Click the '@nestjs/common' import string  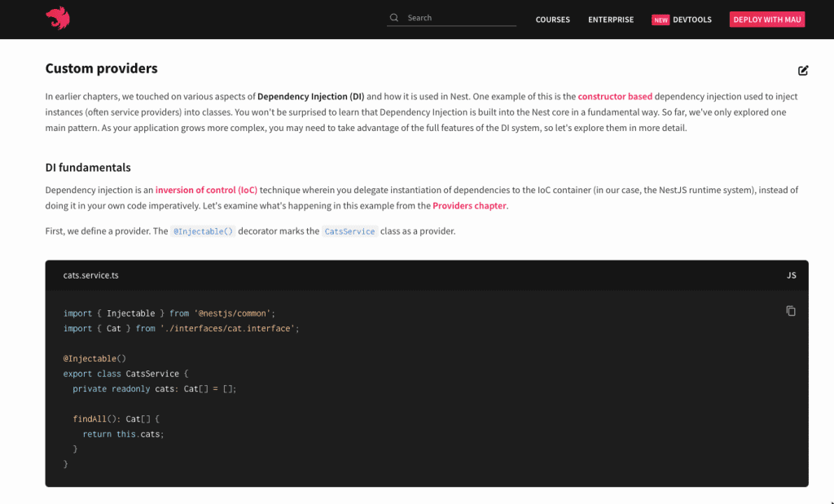click(x=232, y=313)
